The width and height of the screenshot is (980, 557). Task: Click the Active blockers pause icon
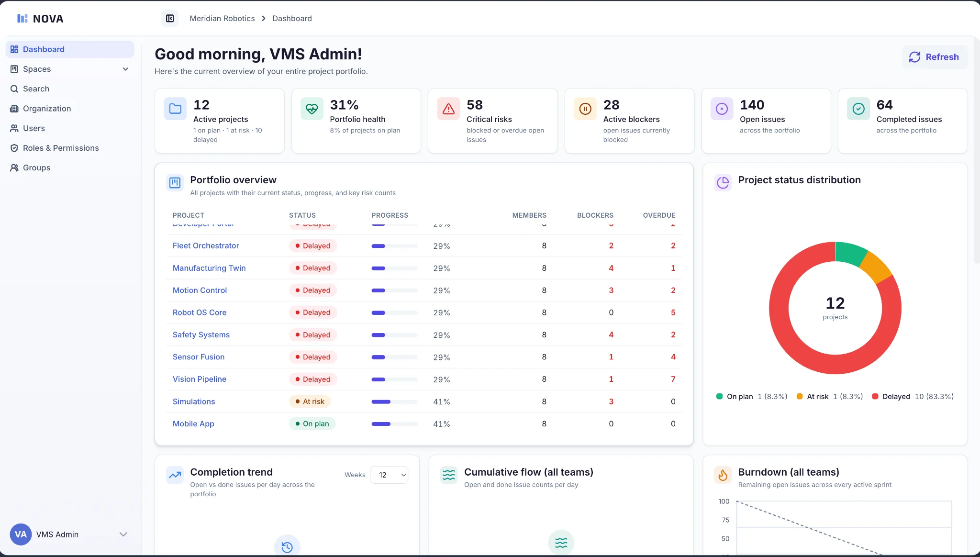coord(585,109)
